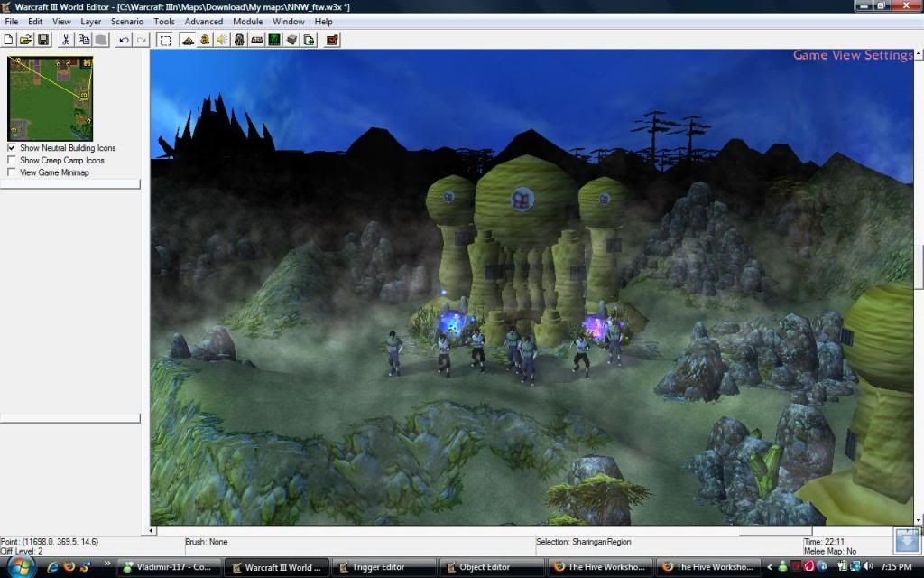The image size is (924, 578).
Task: Open the Help menu
Action: (x=324, y=22)
